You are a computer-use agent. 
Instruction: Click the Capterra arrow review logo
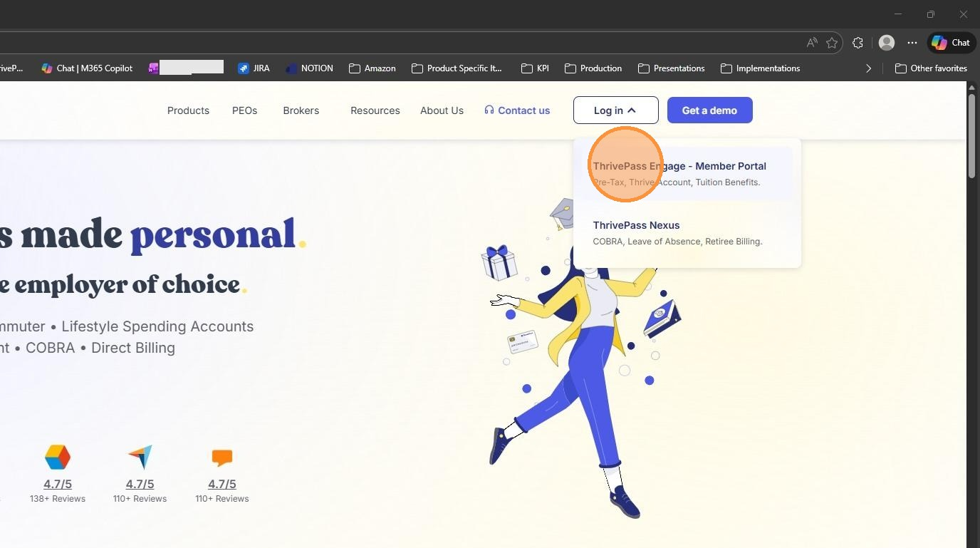(x=140, y=457)
